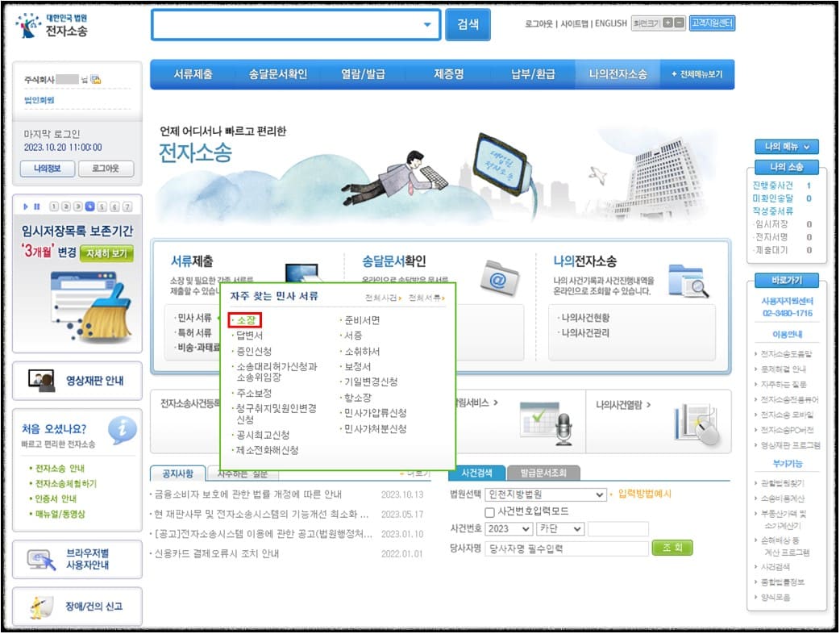Expand the 나의 메뉴 panel
The height and width of the screenshot is (634, 840).
(x=786, y=147)
